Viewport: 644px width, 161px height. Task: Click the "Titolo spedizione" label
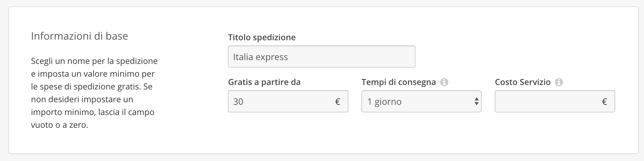[262, 37]
